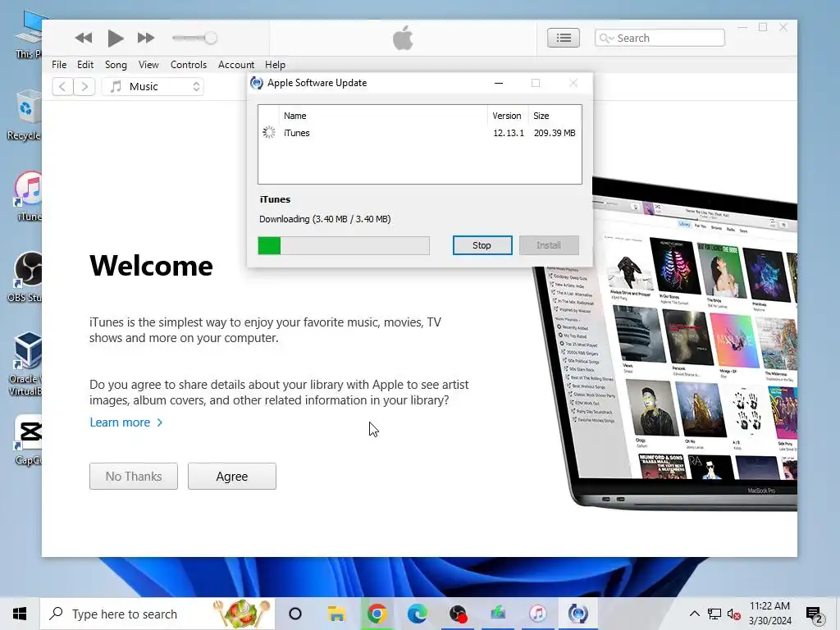Open This PC desktop icon
The height and width of the screenshot is (630, 840).
(29, 34)
